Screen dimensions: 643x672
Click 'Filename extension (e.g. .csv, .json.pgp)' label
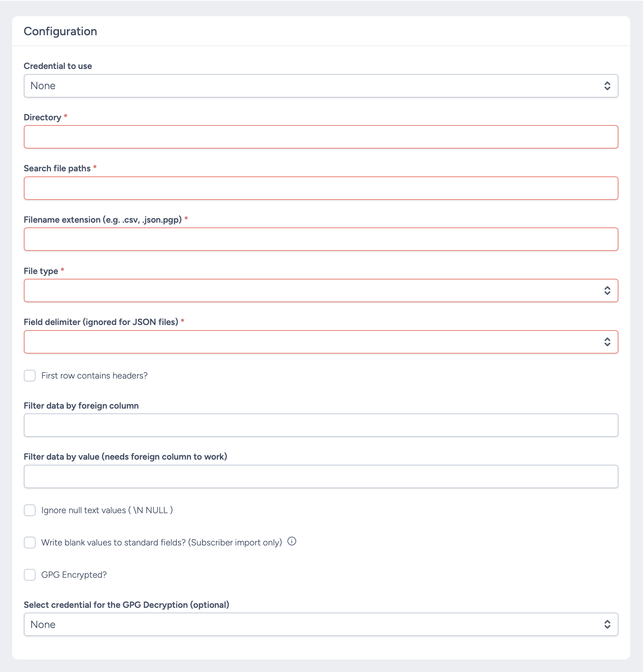(x=103, y=220)
